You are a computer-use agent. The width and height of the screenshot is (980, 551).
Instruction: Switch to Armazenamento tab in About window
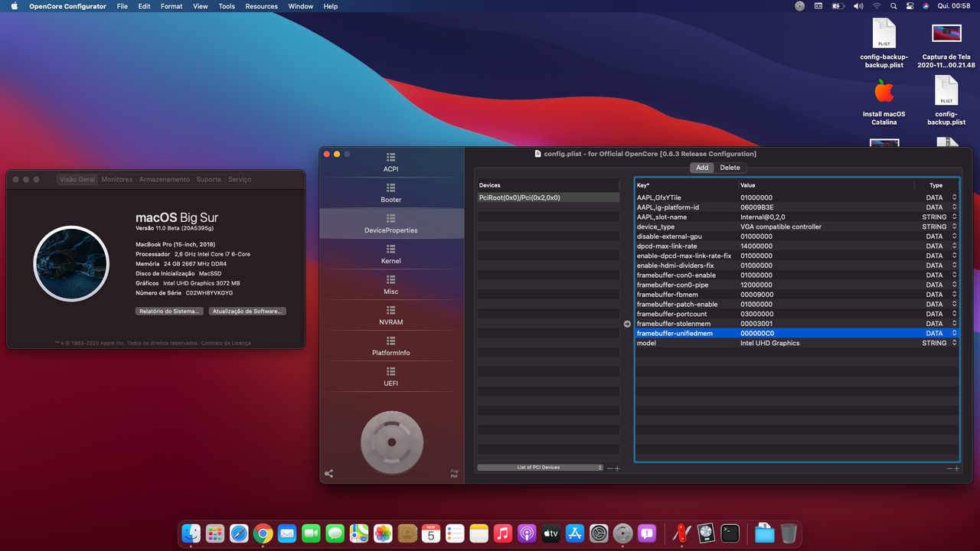(x=165, y=179)
